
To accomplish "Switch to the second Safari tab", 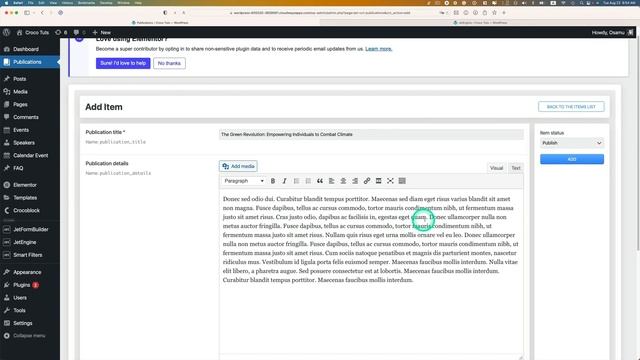I will click(480, 22).
